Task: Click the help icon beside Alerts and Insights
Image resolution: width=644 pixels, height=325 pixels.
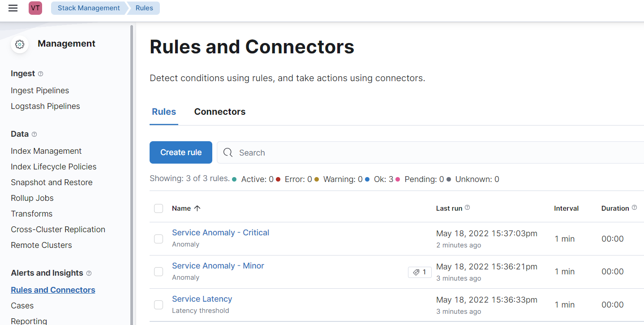Action: [x=89, y=273]
